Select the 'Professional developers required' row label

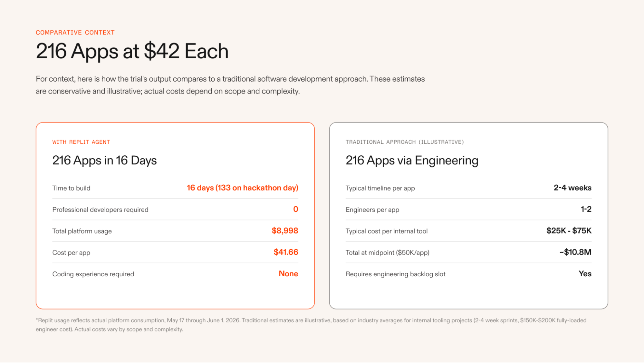[x=100, y=210]
